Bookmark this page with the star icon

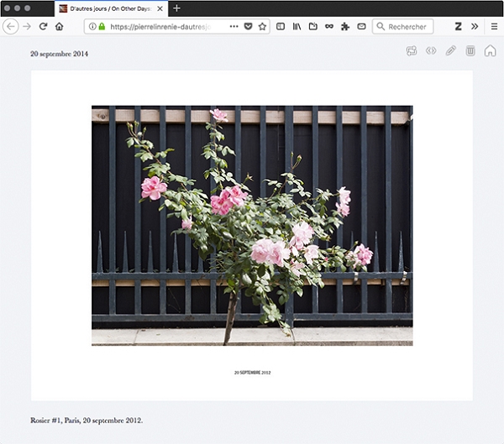pos(262,27)
